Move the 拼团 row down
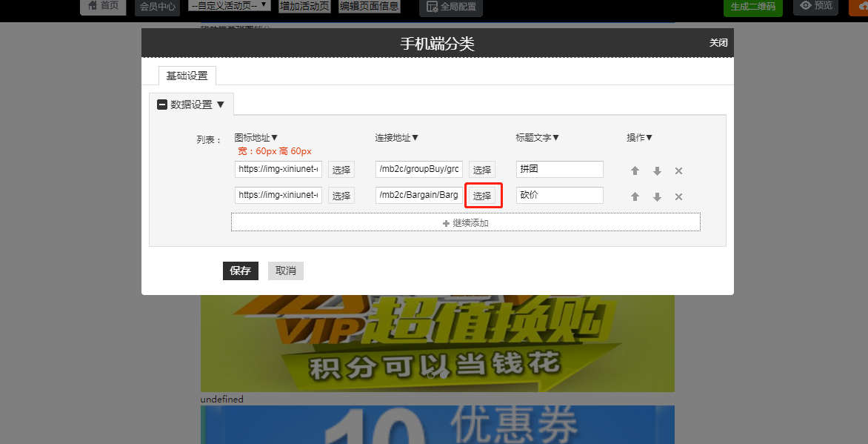The height and width of the screenshot is (444, 868). (657, 171)
